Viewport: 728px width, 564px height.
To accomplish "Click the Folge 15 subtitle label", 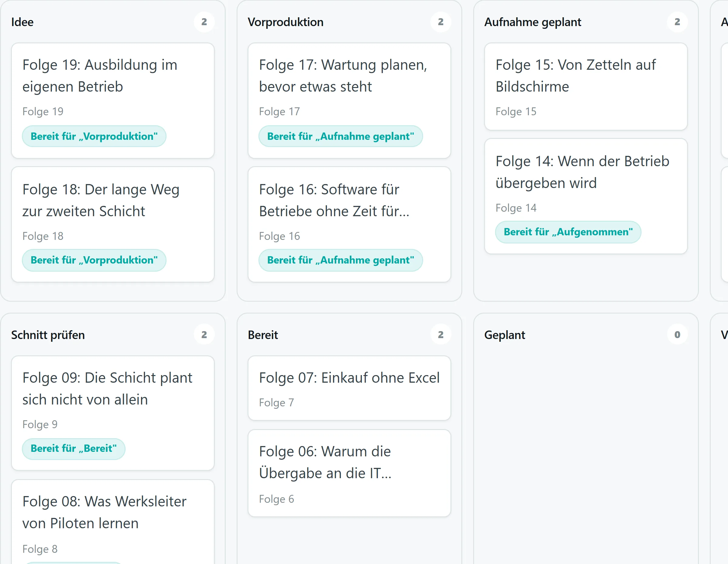I will (x=516, y=112).
